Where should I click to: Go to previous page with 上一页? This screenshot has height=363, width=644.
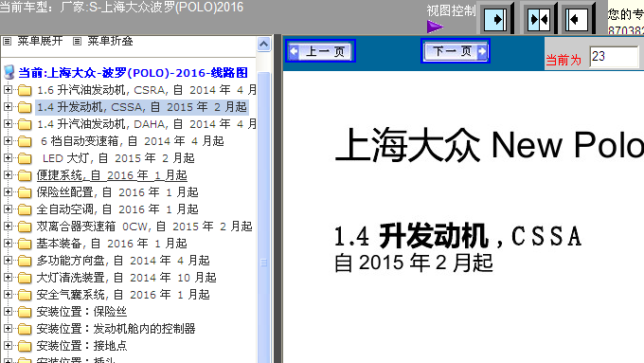click(x=320, y=51)
